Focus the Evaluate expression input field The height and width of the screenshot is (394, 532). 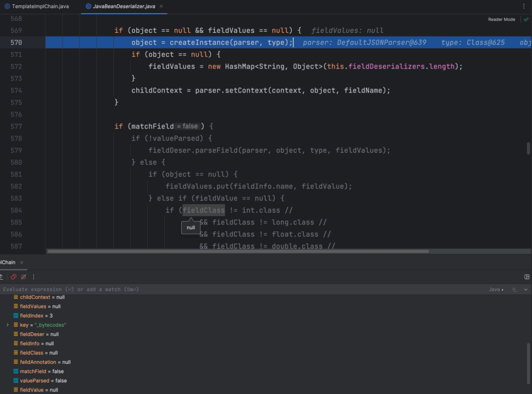tap(241, 289)
